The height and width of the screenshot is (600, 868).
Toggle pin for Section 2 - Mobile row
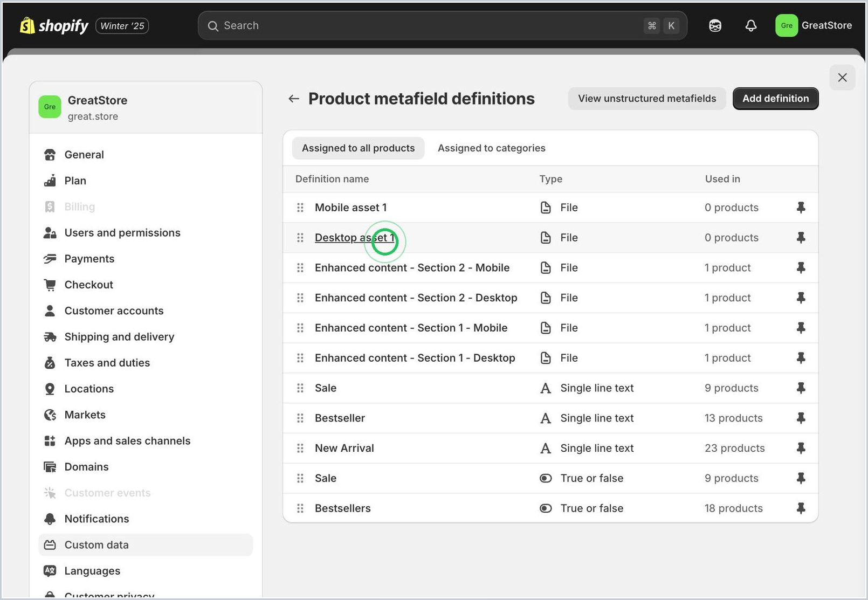coord(801,268)
